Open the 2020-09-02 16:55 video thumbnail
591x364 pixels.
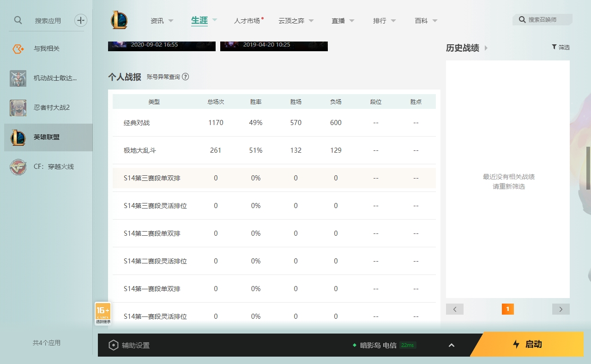click(162, 46)
